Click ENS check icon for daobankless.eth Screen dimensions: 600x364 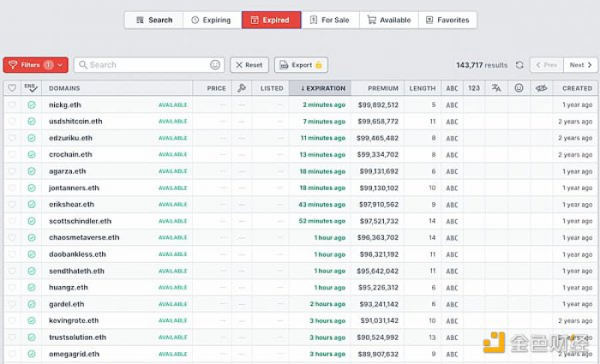[x=32, y=254]
